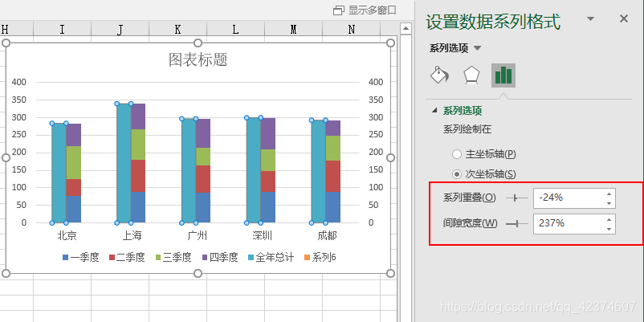
Task: Click the 北京 axis label
Action: (67, 236)
